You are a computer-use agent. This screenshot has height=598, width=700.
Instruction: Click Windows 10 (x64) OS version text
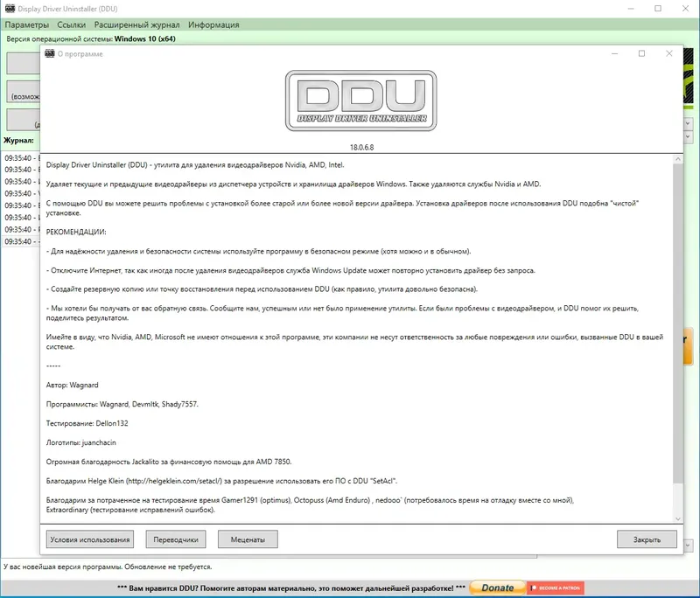(x=144, y=38)
